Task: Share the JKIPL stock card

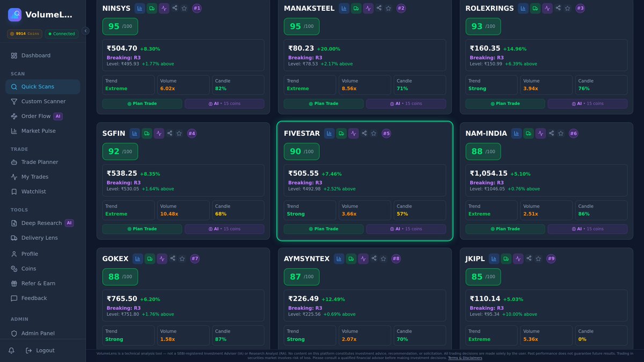Action: click(x=529, y=258)
